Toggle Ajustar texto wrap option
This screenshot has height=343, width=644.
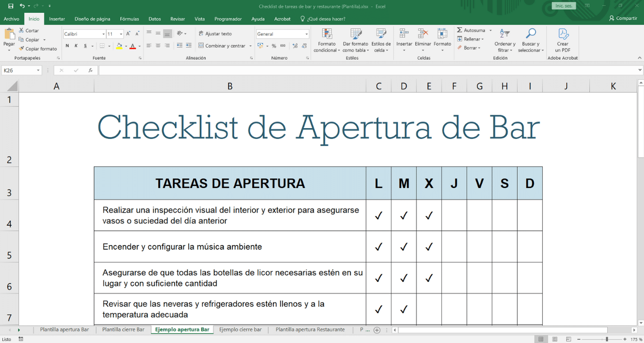215,34
